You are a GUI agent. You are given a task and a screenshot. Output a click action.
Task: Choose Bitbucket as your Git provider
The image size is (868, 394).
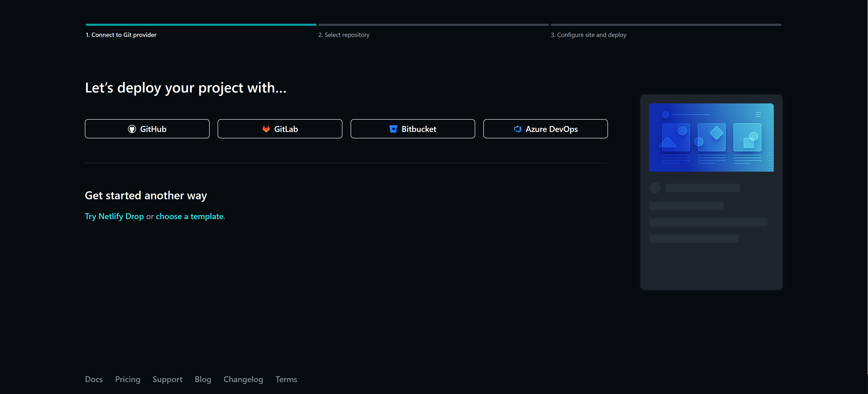(x=412, y=129)
